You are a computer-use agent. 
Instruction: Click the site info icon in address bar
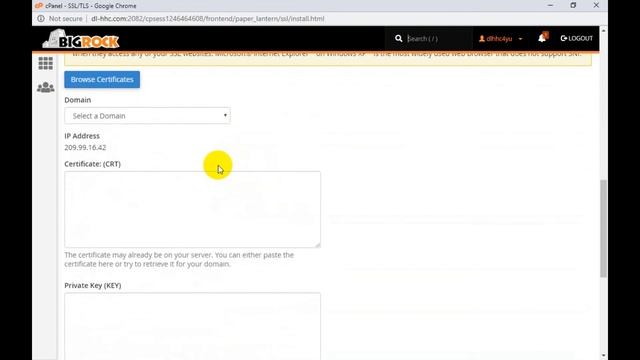[41, 18]
